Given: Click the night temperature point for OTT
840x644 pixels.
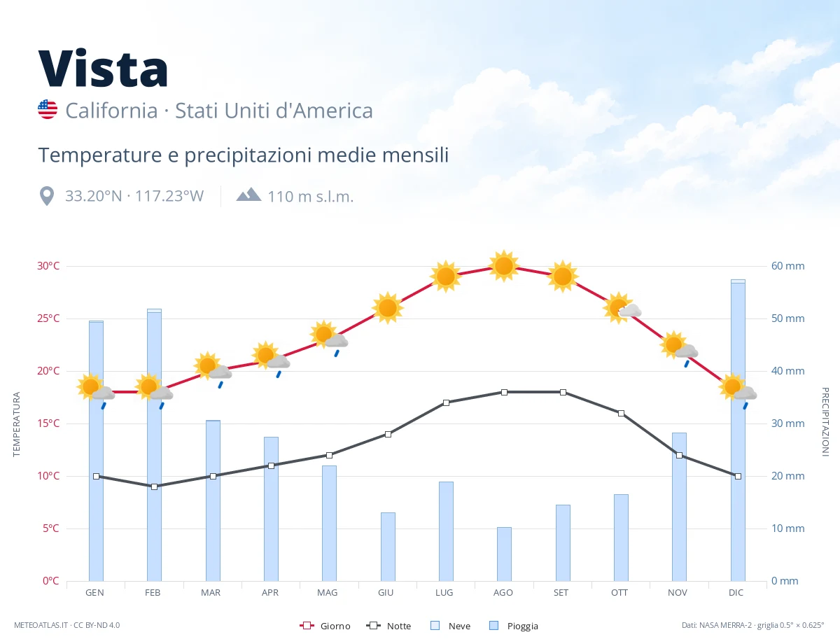Looking at the screenshot, I should point(621,413).
